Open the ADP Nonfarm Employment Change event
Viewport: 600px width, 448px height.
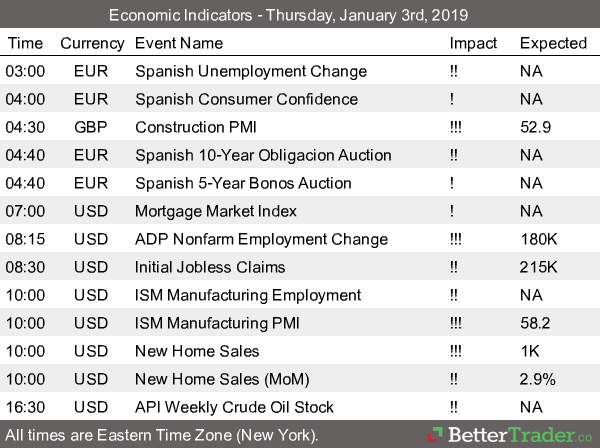(x=261, y=239)
